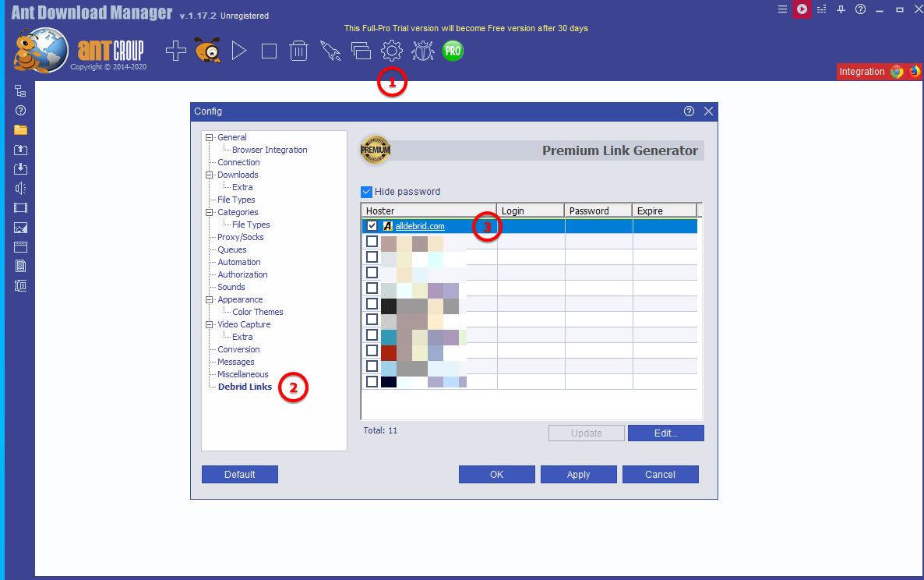Select Authorization in the config tree
The width and height of the screenshot is (924, 580).
pyautogui.click(x=242, y=274)
